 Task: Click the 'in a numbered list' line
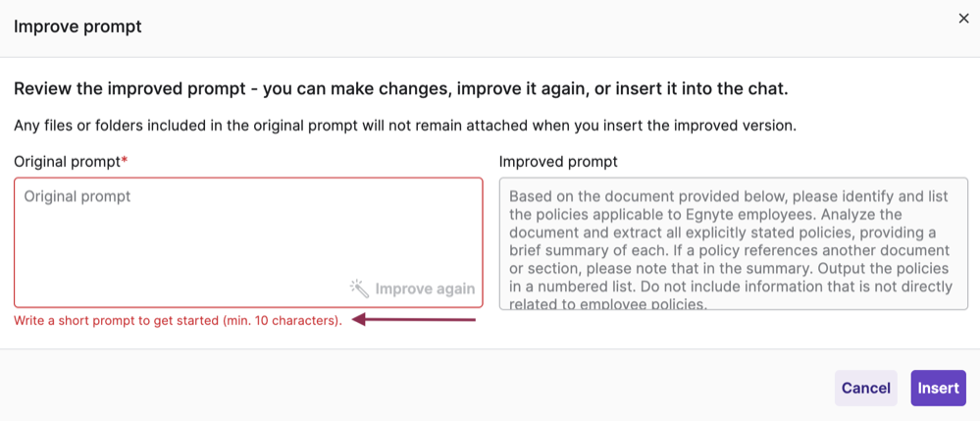pyautogui.click(x=731, y=287)
